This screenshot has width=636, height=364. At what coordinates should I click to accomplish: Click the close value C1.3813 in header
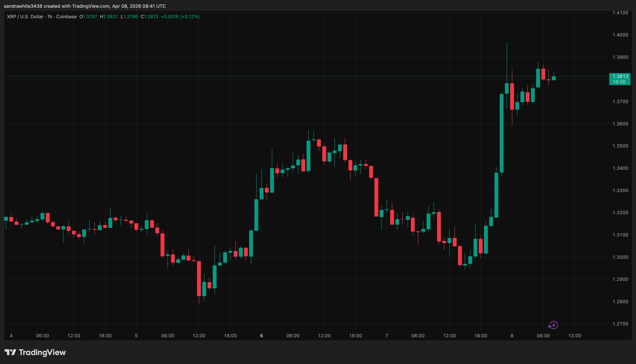[x=149, y=17]
